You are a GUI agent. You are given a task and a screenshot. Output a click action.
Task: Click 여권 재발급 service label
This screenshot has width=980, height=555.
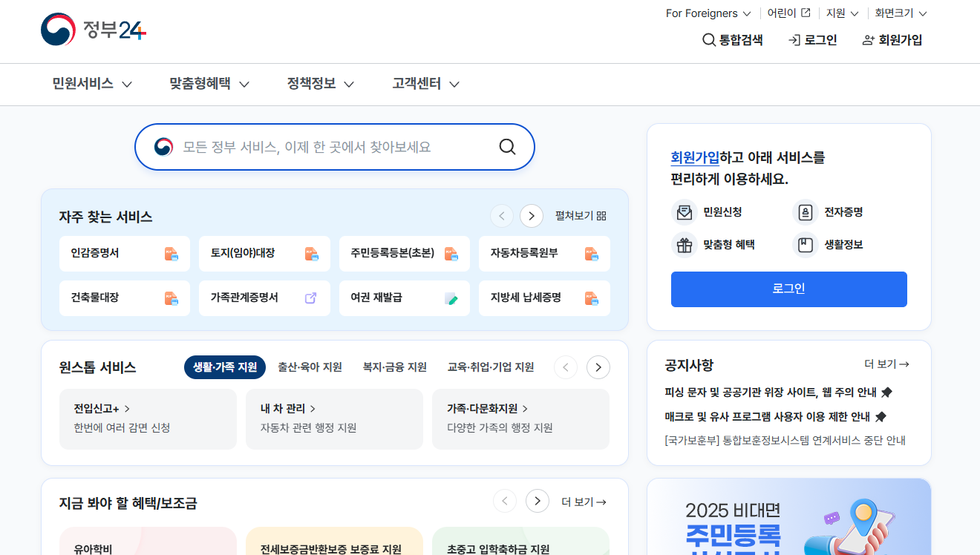[x=376, y=298]
